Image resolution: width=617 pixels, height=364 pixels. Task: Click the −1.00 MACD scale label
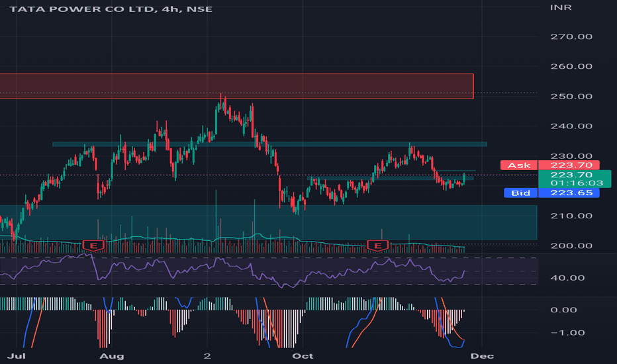click(567, 333)
